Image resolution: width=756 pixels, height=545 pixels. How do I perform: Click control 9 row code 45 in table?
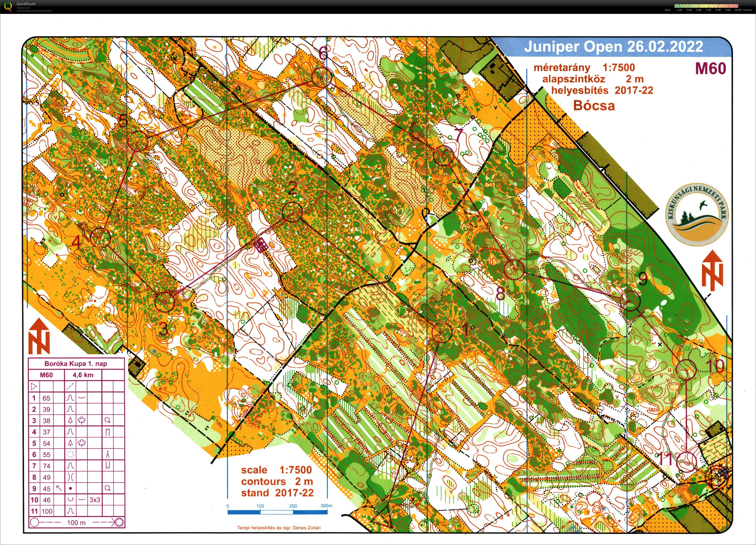(47, 489)
